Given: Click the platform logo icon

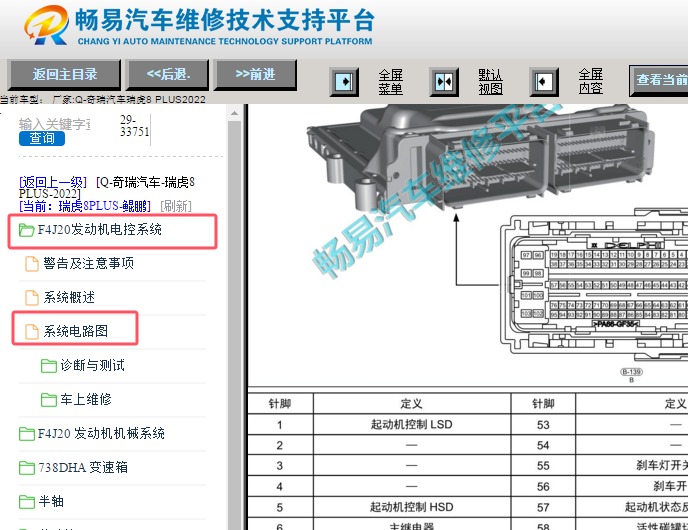Looking at the screenshot, I should [x=47, y=25].
